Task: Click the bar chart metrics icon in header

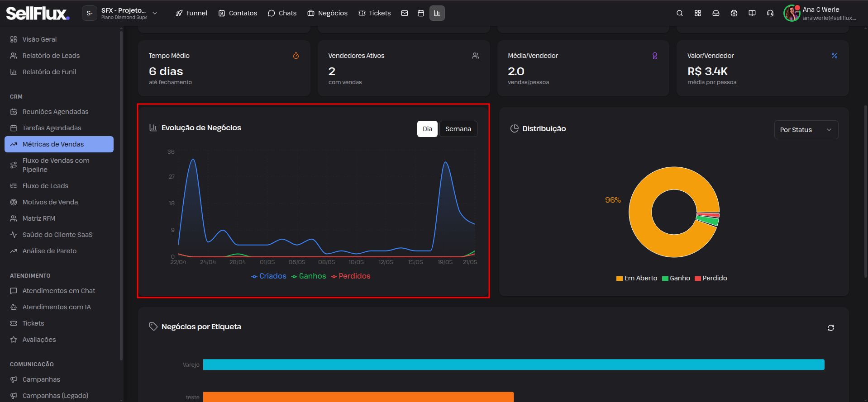Action: click(437, 13)
